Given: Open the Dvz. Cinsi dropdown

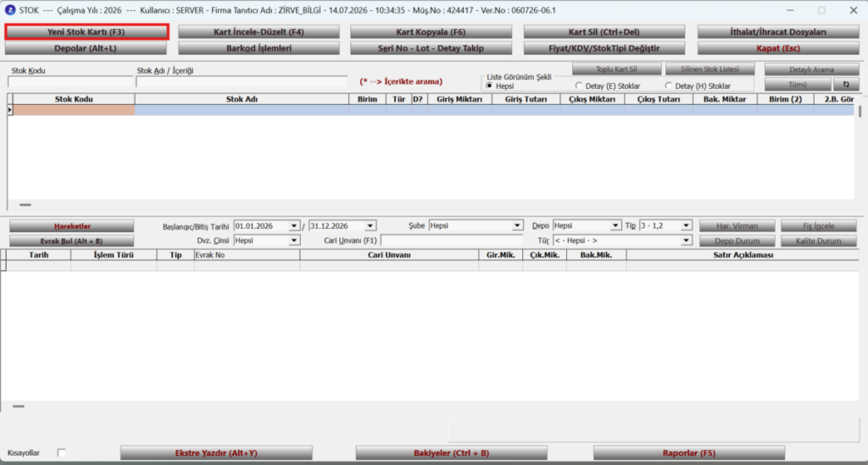Looking at the screenshot, I should [x=294, y=241].
